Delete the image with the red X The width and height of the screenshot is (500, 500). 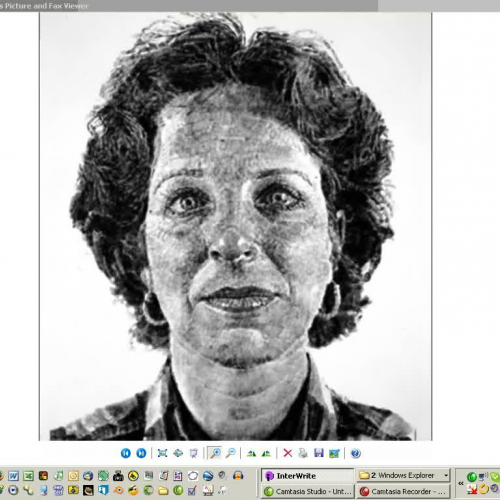click(x=288, y=453)
